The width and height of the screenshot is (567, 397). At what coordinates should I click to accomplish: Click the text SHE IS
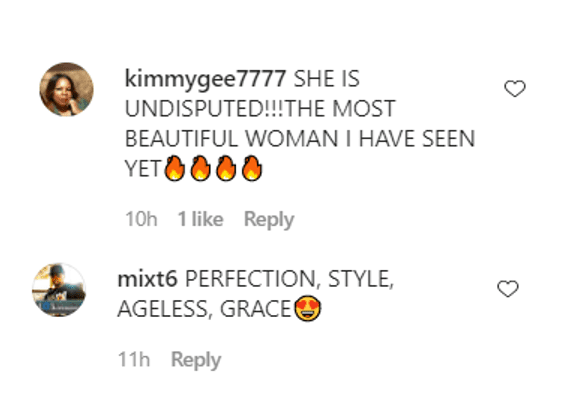pos(327,79)
